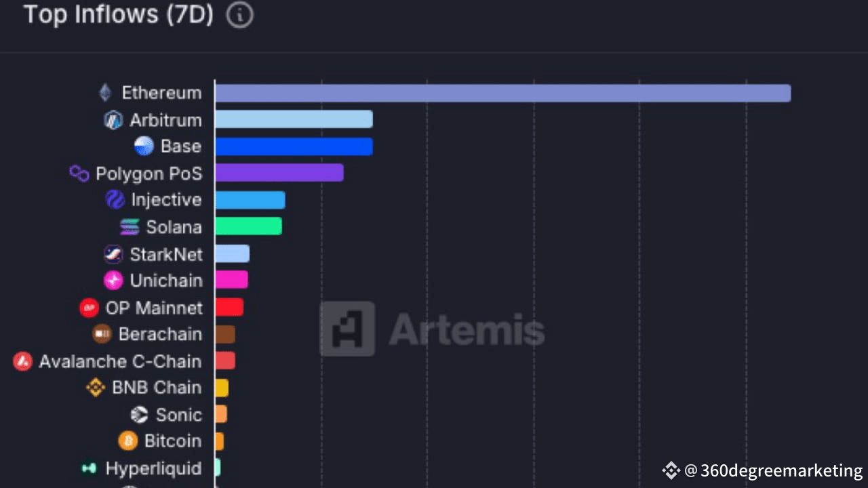Click the Base logo icon

[x=144, y=146]
